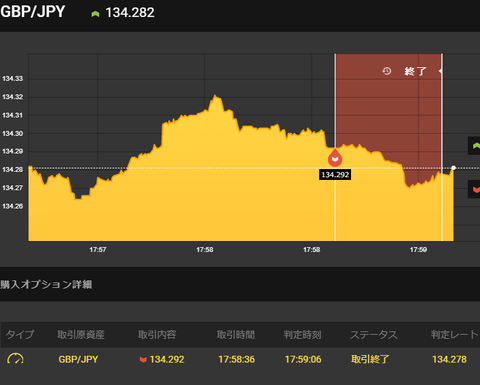Click the 取引時間 column header
Viewport: 480px width, 385px height.
tap(236, 334)
